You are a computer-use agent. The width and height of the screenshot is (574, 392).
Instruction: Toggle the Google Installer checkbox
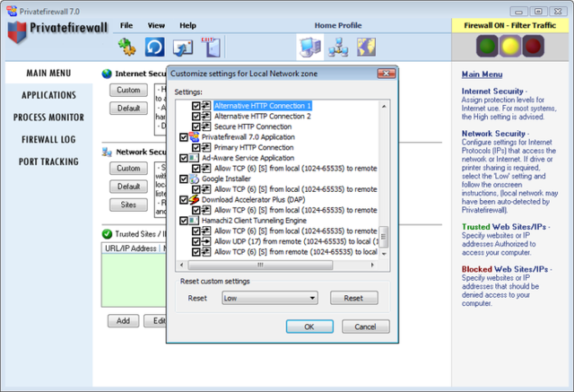(x=184, y=179)
